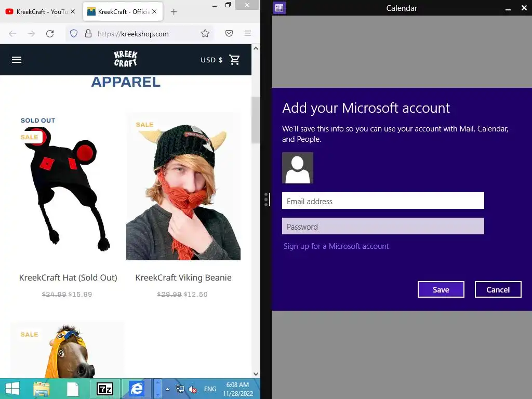532x399 pixels.
Task: Reload the kreekshop.com page
Action: coord(50,34)
